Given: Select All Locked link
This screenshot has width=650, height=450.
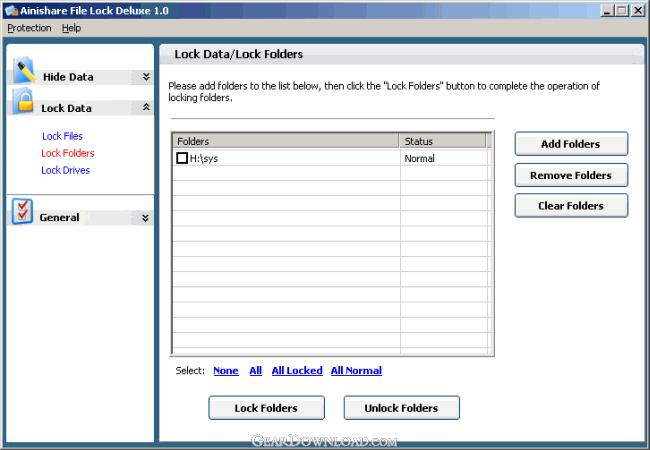Looking at the screenshot, I should tap(297, 370).
